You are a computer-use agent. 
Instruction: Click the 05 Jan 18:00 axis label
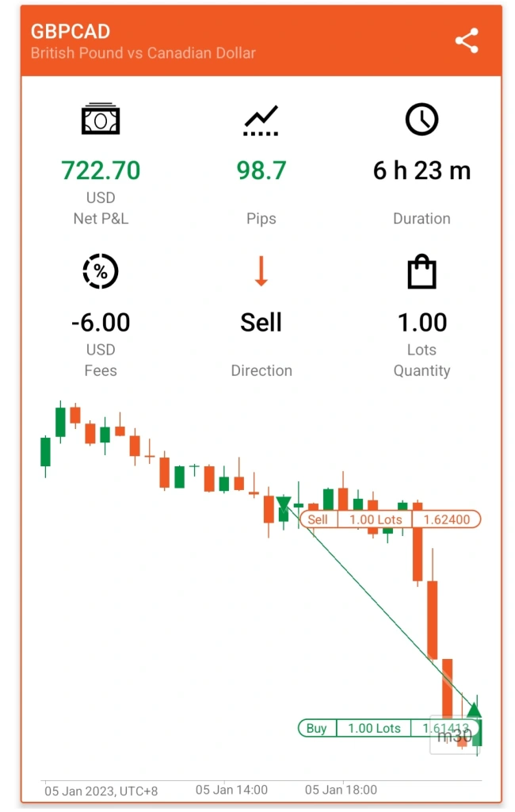pos(341,790)
